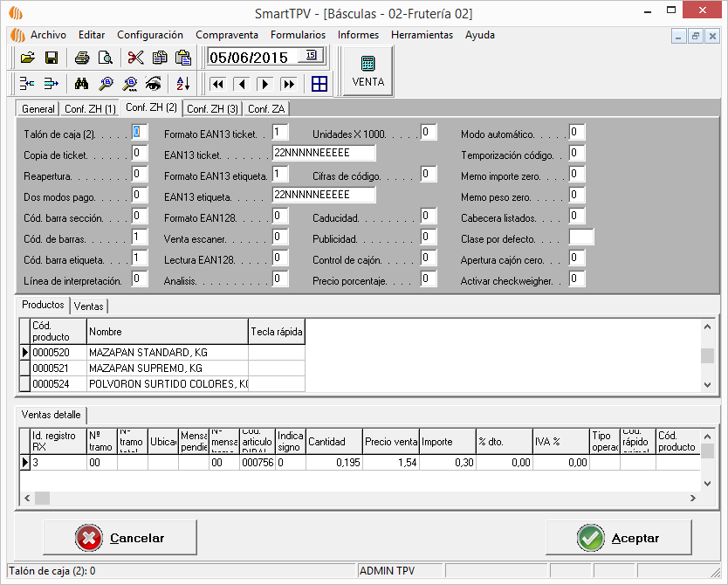Go to last record button
The height and width of the screenshot is (585, 728).
(289, 84)
